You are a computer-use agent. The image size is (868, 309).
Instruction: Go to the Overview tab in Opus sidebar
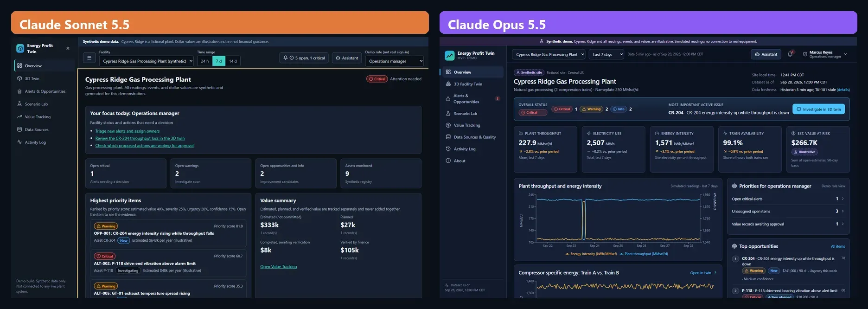pyautogui.click(x=472, y=72)
